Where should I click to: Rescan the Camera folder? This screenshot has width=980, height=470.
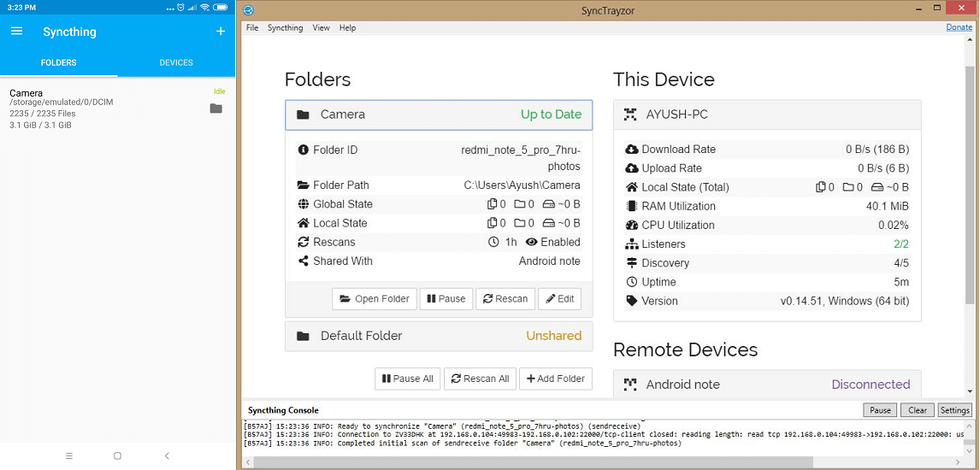point(505,299)
